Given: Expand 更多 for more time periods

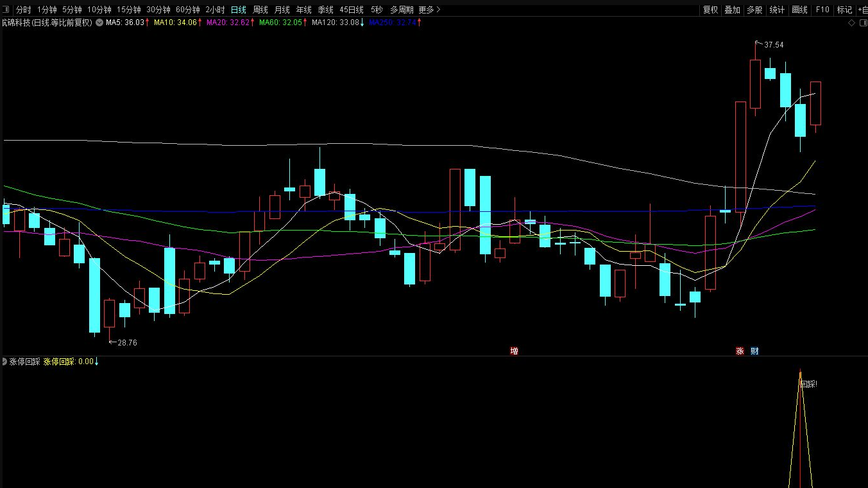Looking at the screenshot, I should (x=429, y=10).
